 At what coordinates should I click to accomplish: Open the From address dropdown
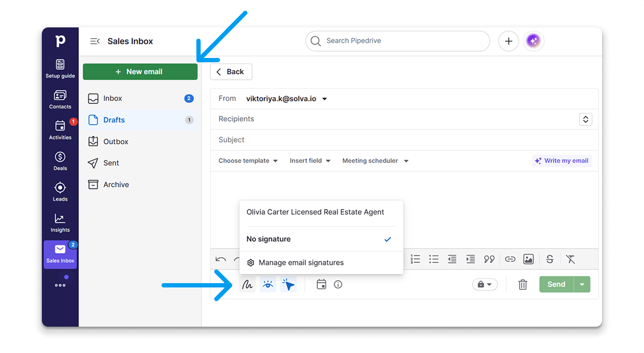pyautogui.click(x=287, y=99)
